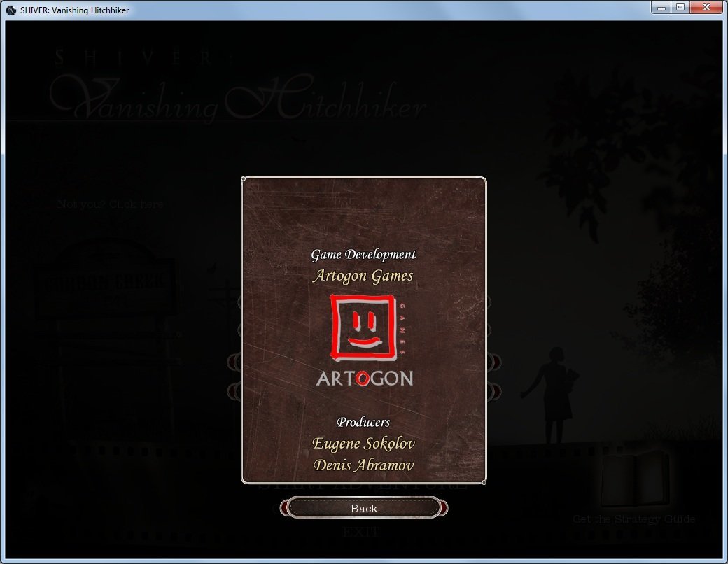Click the Back button
The height and width of the screenshot is (564, 728).
[364, 508]
